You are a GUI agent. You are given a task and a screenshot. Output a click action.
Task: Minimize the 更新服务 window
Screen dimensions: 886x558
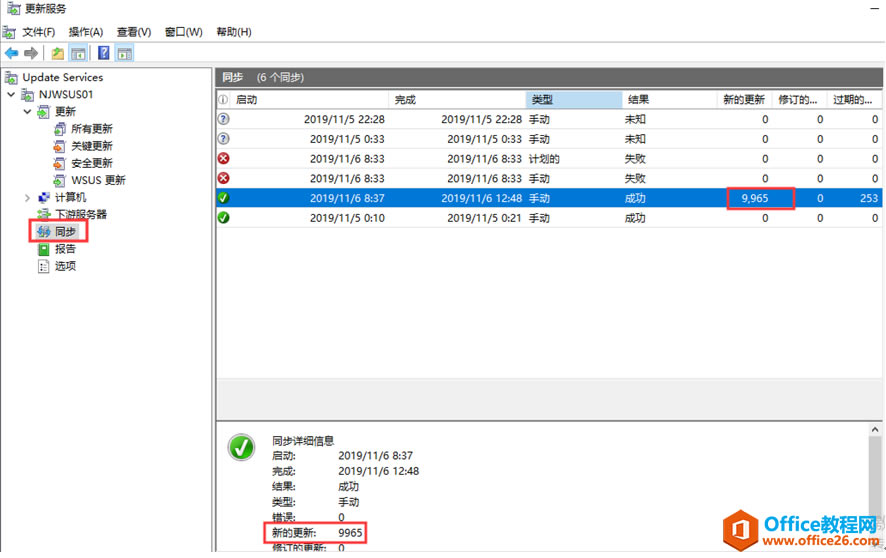tap(875, 8)
